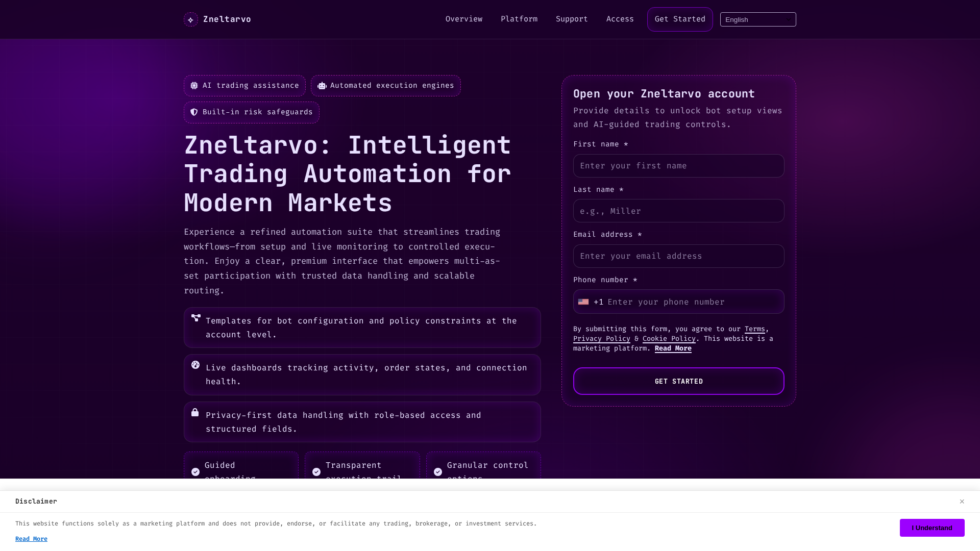Click the Live dashboards tracking activity card text

(366, 374)
